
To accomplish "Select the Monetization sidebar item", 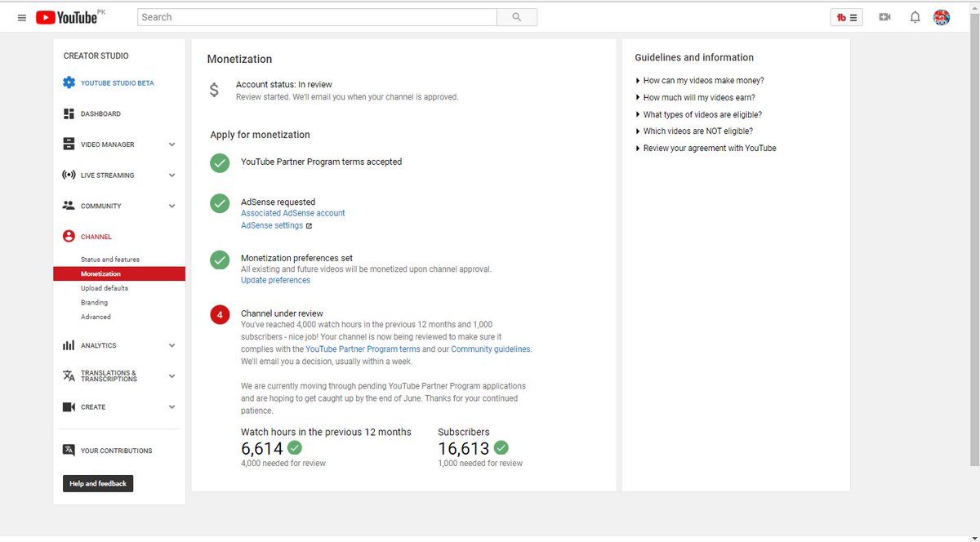I will click(x=119, y=274).
